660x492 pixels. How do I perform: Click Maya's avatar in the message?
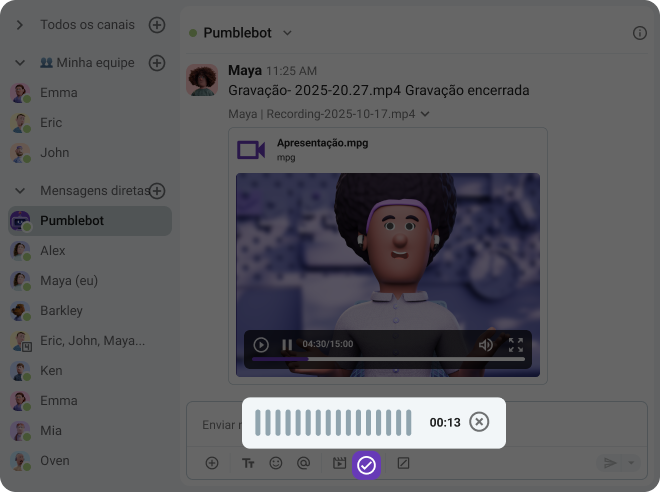[x=202, y=80]
